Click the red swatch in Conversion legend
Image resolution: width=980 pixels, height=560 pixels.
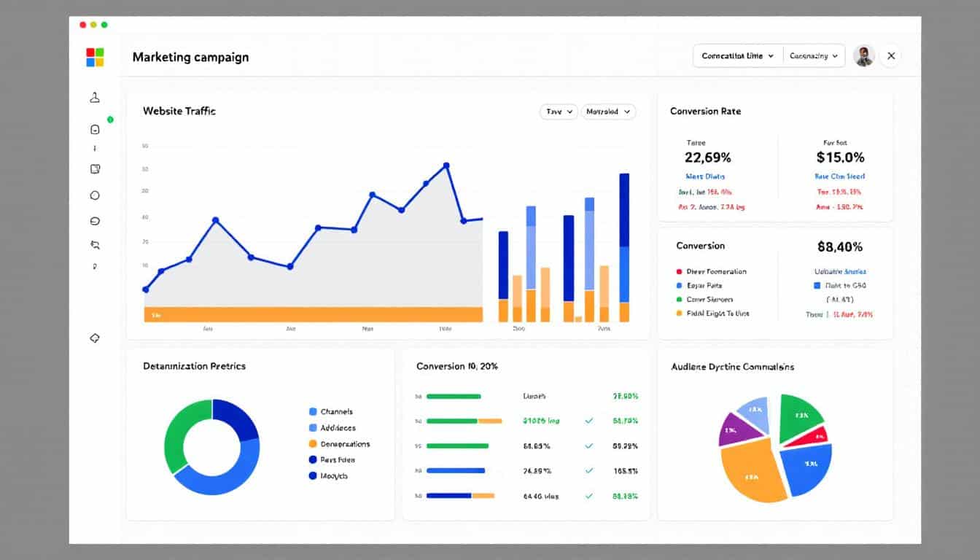(680, 271)
